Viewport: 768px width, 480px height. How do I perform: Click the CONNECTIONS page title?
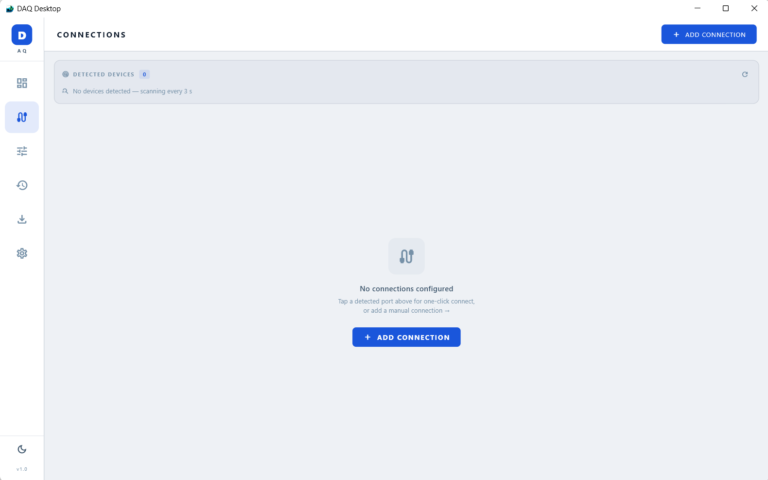tap(91, 35)
